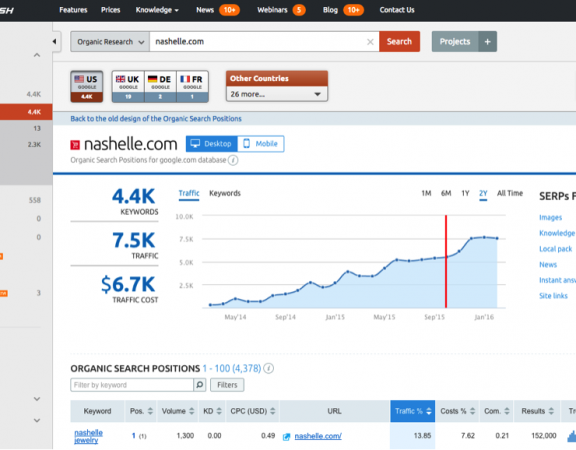Image resolution: width=576 pixels, height=450 pixels.
Task: Select the US Google database flag
Action: [x=87, y=86]
